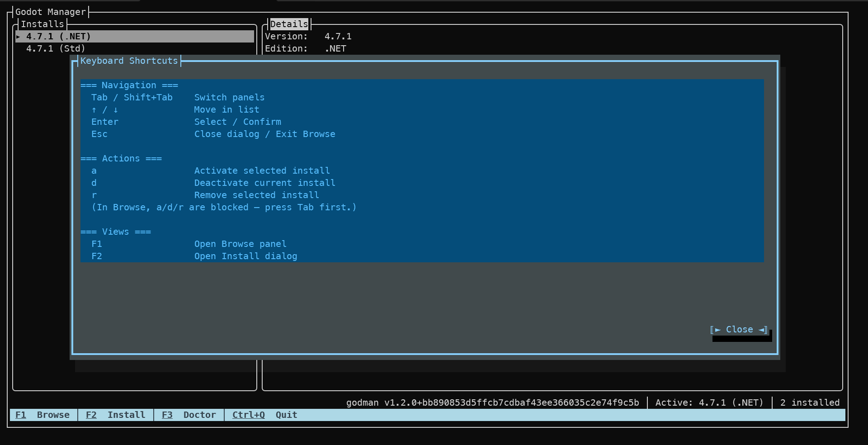Click 'Open Install dialog' text

click(x=246, y=256)
